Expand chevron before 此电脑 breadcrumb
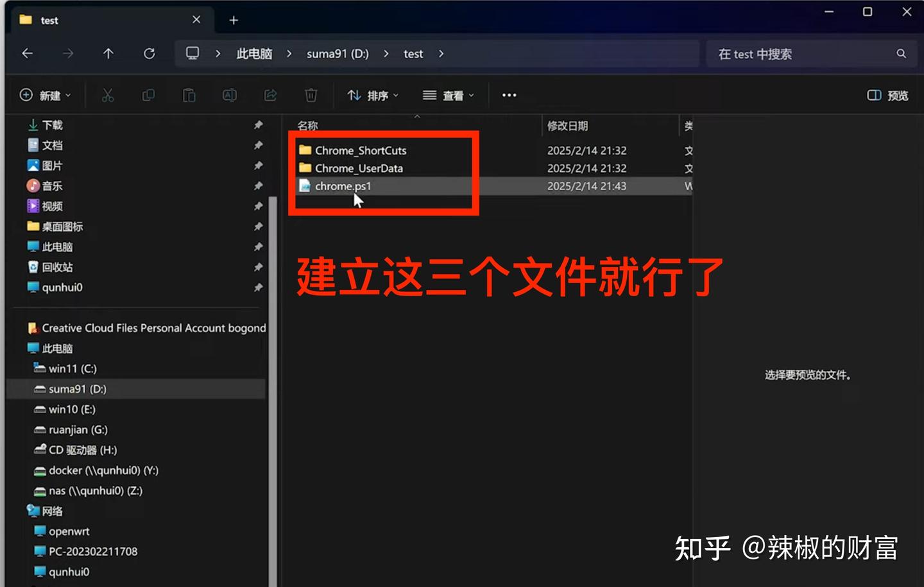 (x=218, y=54)
